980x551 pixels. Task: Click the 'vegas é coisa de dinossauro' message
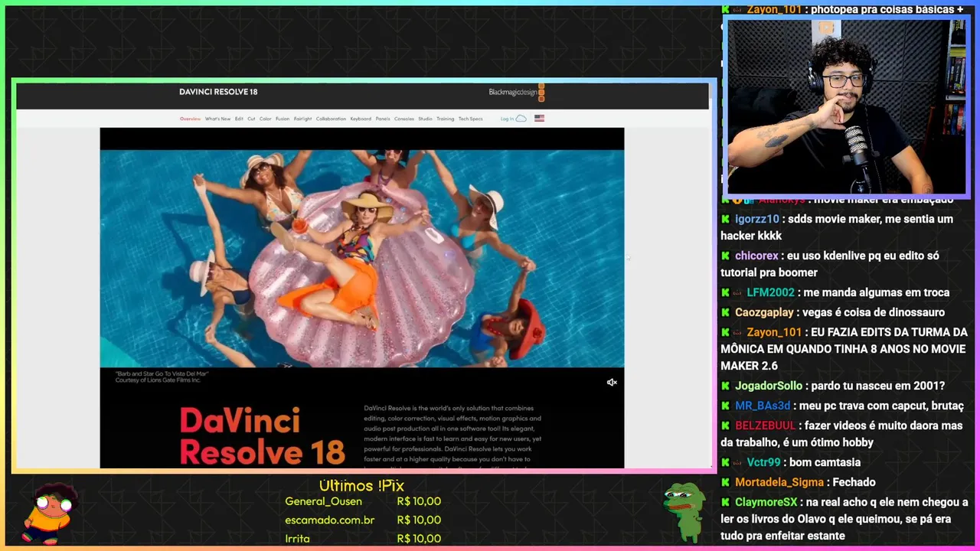click(x=875, y=312)
